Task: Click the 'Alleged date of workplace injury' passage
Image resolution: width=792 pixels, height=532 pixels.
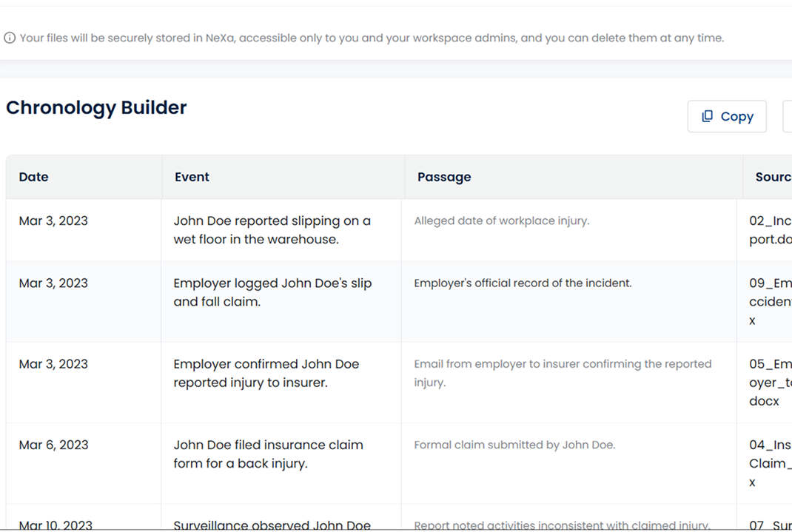Action: 502,220
